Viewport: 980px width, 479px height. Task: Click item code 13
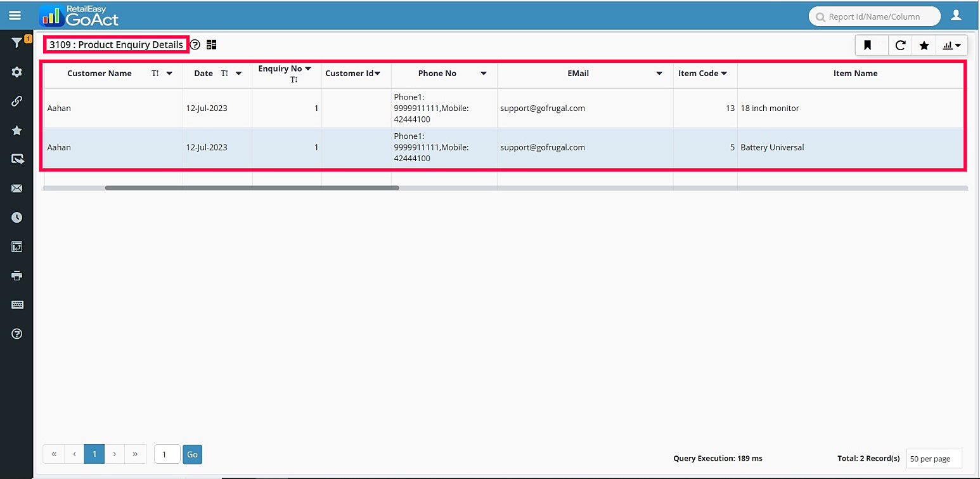coord(730,108)
